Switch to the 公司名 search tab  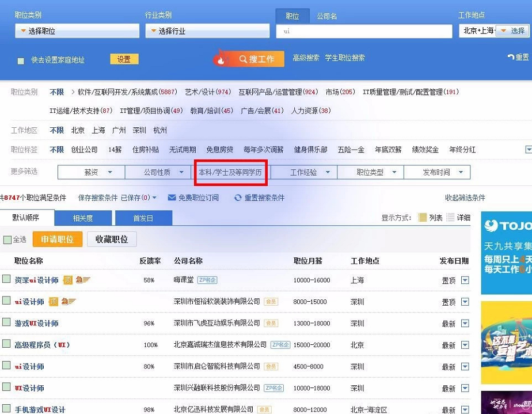327,16
